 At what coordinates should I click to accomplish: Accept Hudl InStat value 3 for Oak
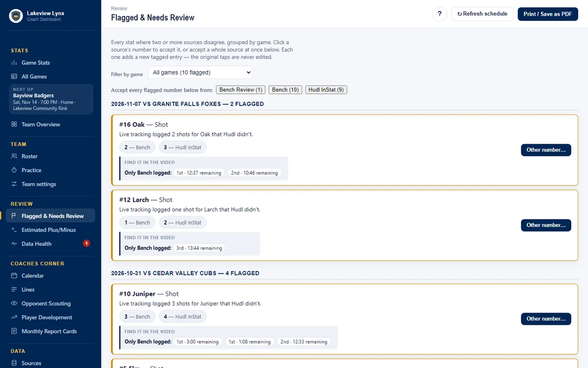tap(183, 147)
